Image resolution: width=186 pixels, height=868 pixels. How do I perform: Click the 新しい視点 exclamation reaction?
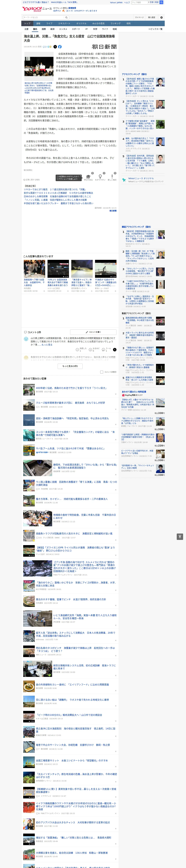112,176
